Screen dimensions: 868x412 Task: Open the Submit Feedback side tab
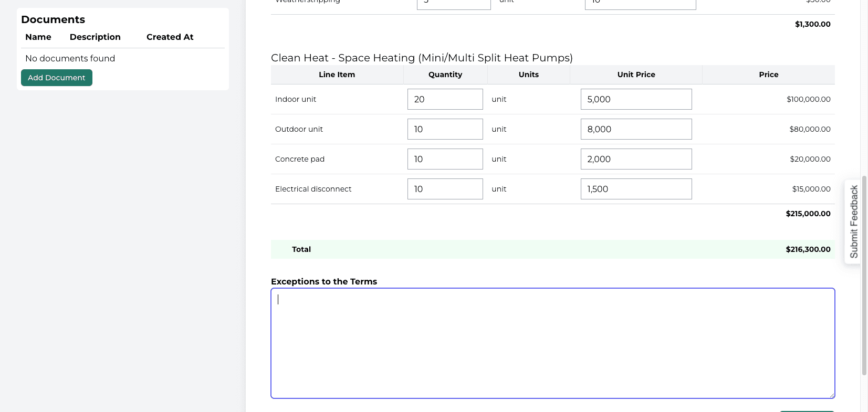853,221
